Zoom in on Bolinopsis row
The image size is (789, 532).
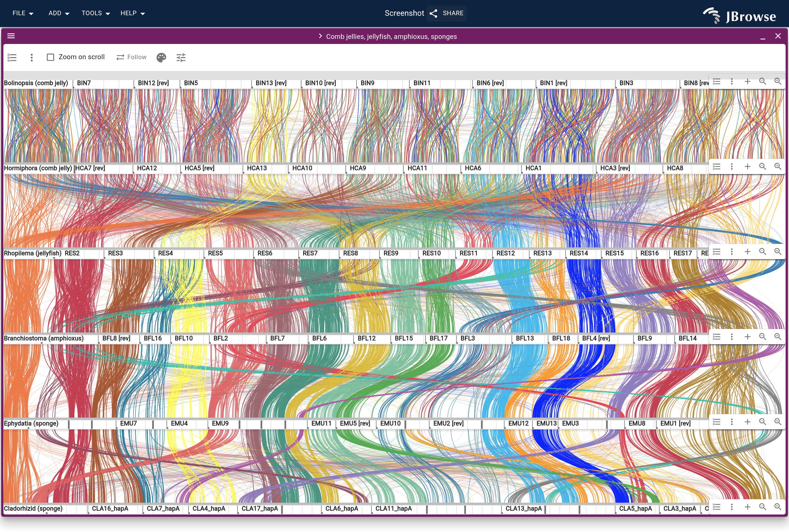[x=778, y=82]
